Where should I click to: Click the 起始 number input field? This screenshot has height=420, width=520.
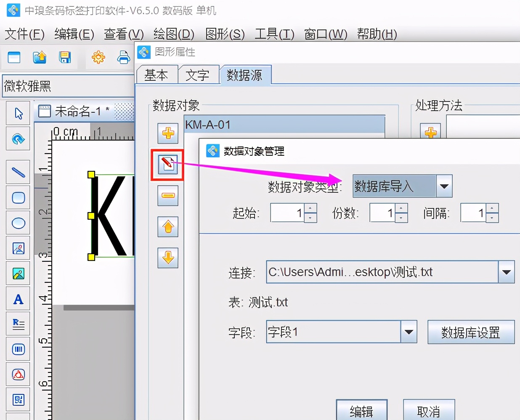click(287, 213)
